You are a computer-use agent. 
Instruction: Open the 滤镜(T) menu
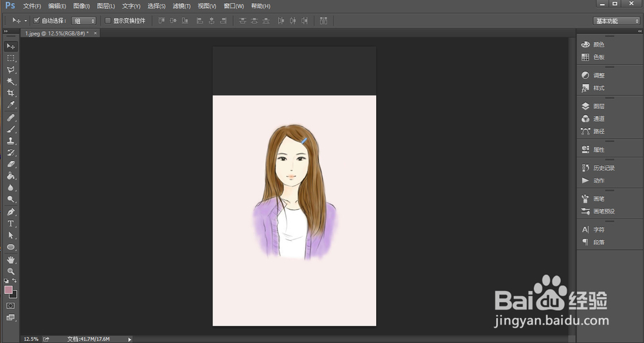(182, 6)
